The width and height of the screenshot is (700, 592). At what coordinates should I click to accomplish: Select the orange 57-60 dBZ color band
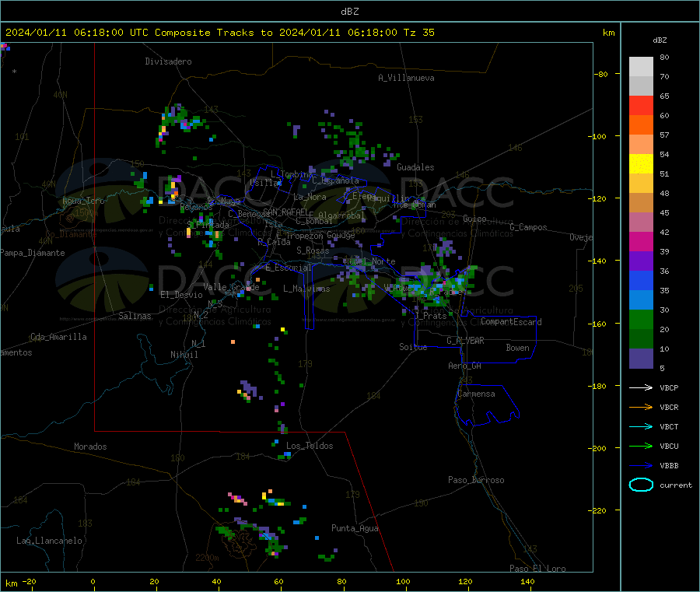tap(641, 125)
